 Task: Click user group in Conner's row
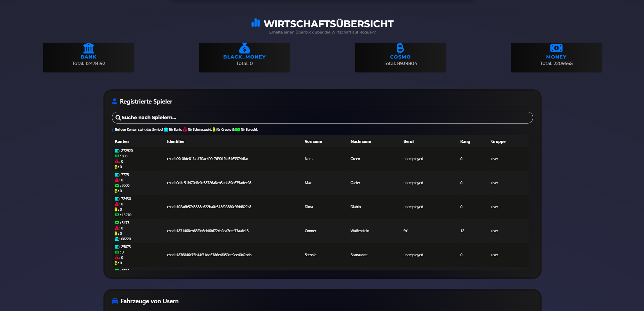pos(495,231)
